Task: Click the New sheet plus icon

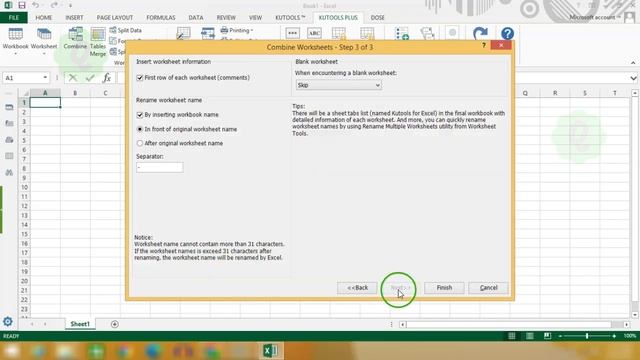Action: pyautogui.click(x=115, y=324)
